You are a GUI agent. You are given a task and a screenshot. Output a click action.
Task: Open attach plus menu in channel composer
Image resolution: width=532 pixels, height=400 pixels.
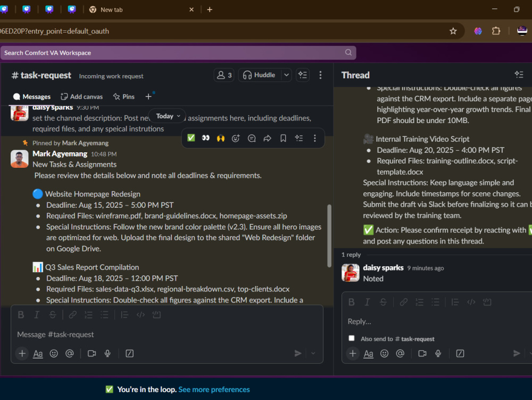[x=22, y=354]
